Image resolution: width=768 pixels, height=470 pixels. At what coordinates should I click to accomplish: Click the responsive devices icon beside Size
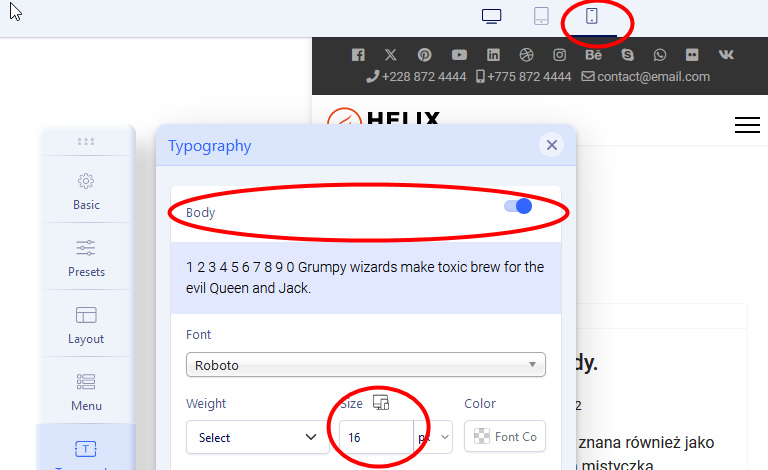tap(381, 402)
